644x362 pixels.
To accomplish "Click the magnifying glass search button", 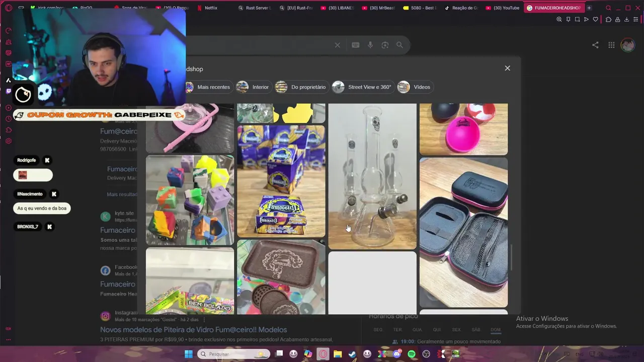I will coord(399,45).
